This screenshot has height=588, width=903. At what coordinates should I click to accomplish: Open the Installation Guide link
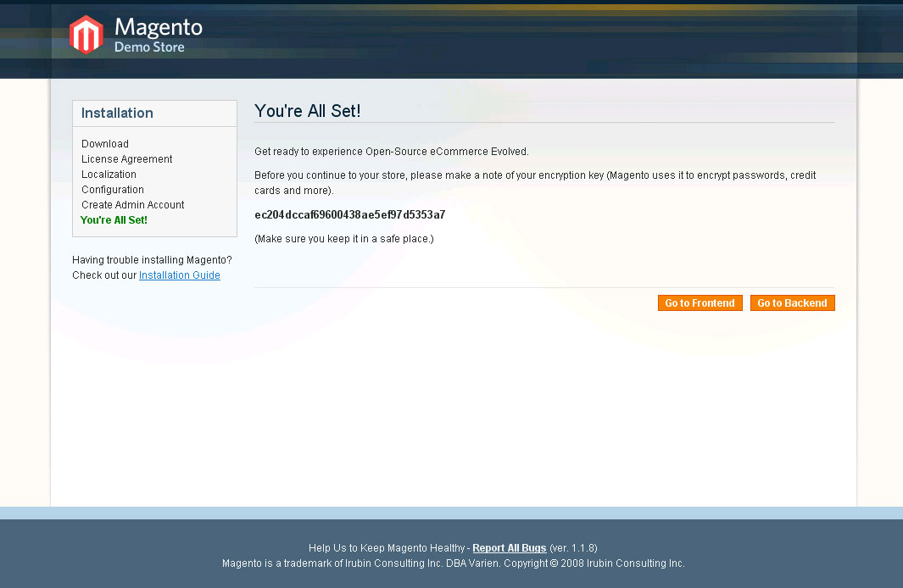(179, 275)
